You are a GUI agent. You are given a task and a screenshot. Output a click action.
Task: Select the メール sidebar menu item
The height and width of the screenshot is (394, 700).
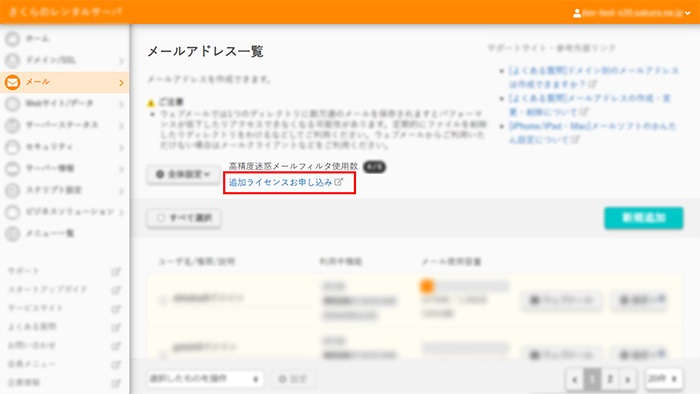(x=65, y=82)
